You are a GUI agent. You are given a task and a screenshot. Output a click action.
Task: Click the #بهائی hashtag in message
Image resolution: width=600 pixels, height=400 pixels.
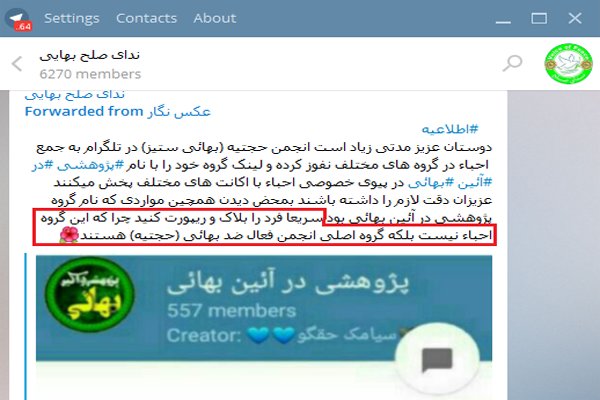point(431,183)
